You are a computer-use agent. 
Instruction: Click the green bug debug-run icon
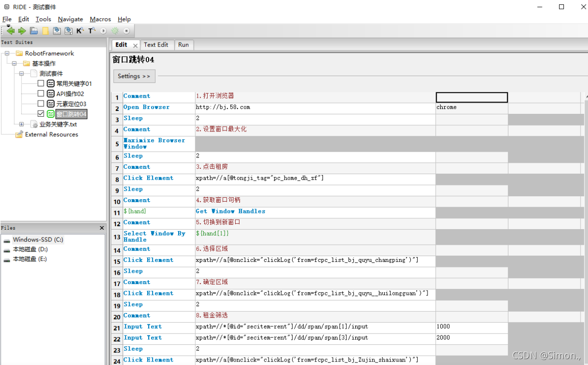click(115, 31)
